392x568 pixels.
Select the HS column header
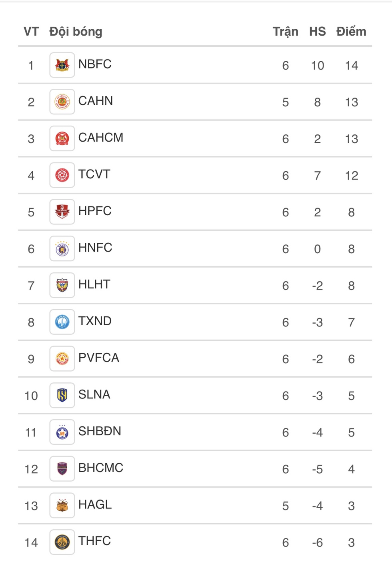pyautogui.click(x=317, y=32)
